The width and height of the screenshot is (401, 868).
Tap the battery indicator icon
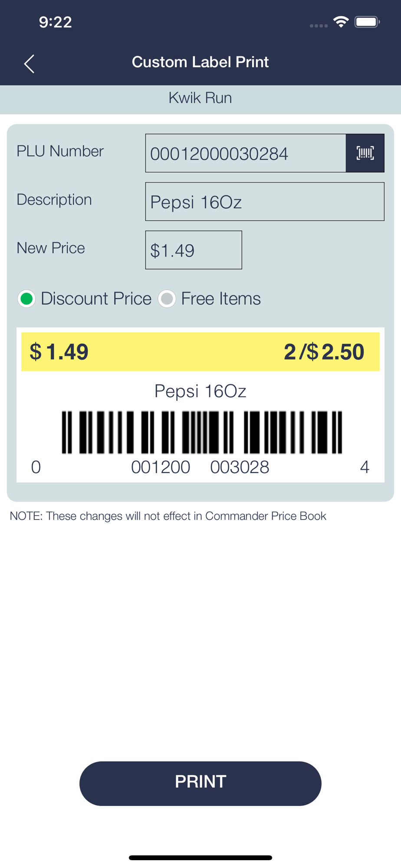point(367,22)
